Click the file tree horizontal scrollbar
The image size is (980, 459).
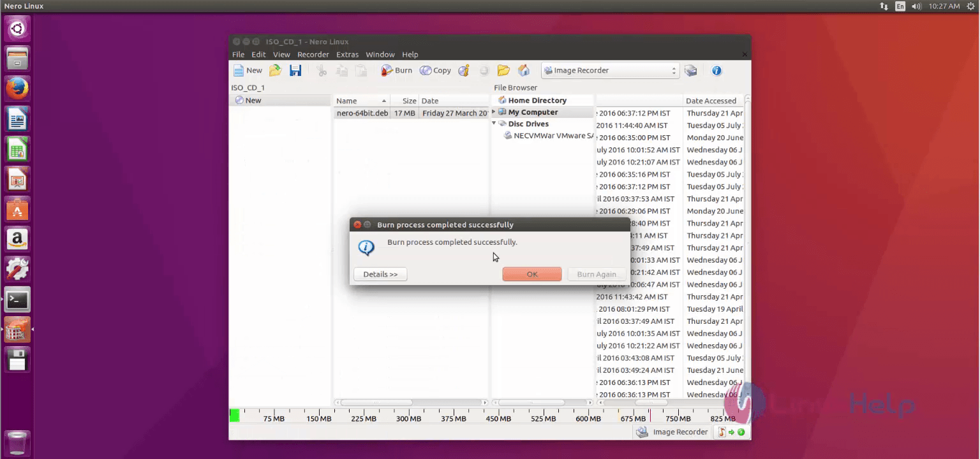[x=531, y=403]
